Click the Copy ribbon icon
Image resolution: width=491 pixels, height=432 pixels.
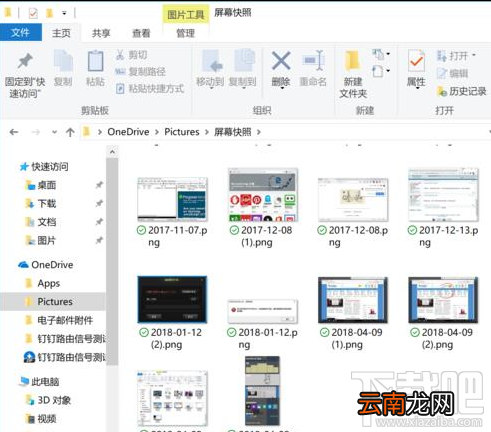[x=63, y=61]
